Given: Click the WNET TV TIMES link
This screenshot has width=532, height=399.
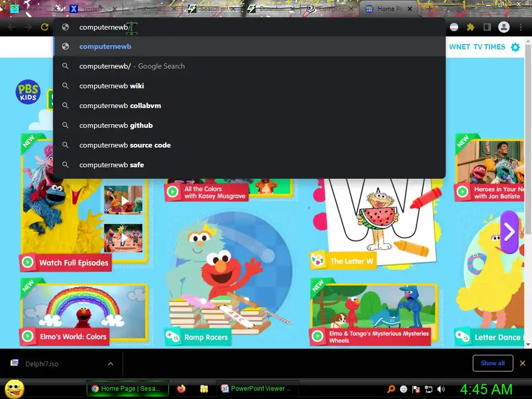Looking at the screenshot, I should [477, 47].
